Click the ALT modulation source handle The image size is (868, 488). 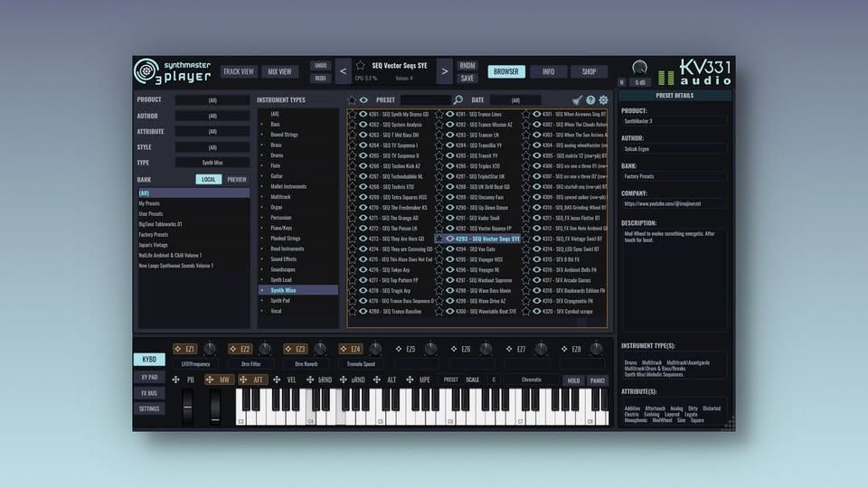(376, 380)
